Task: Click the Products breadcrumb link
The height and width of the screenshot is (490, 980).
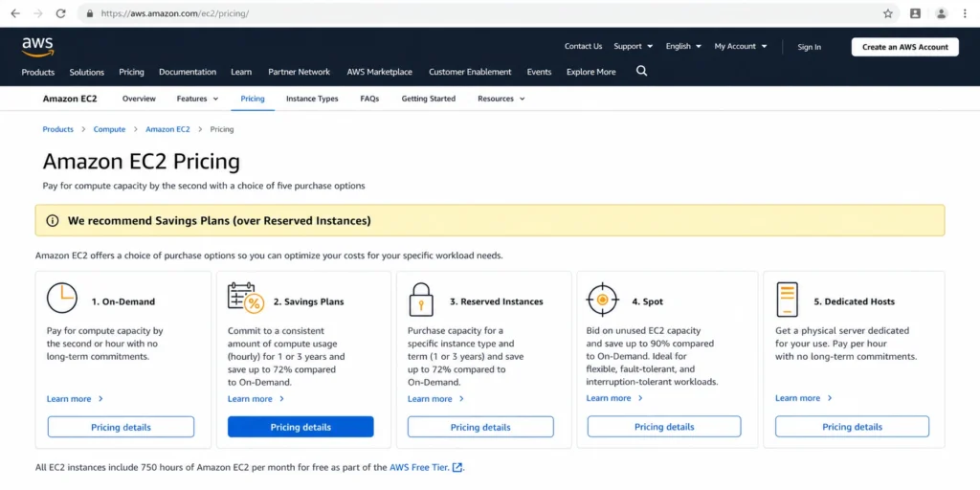Action: 58,129
